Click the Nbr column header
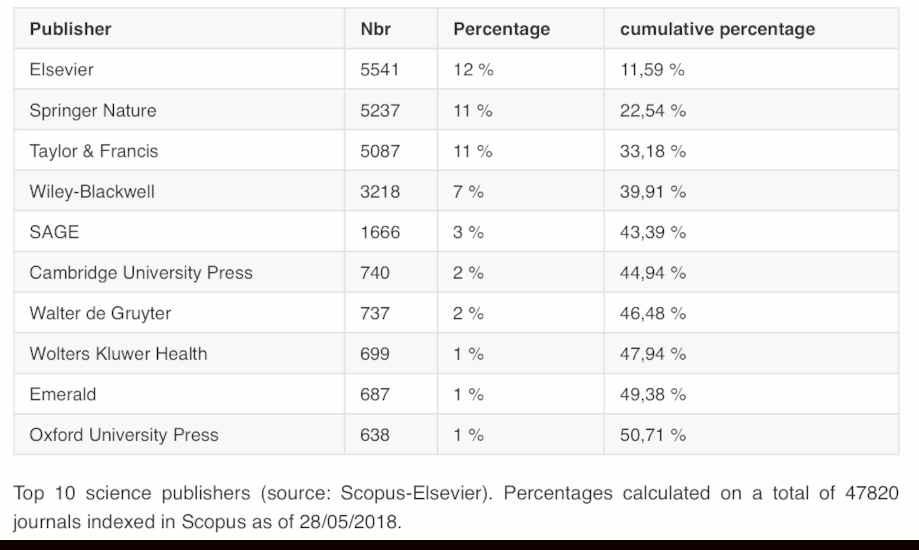 (375, 29)
